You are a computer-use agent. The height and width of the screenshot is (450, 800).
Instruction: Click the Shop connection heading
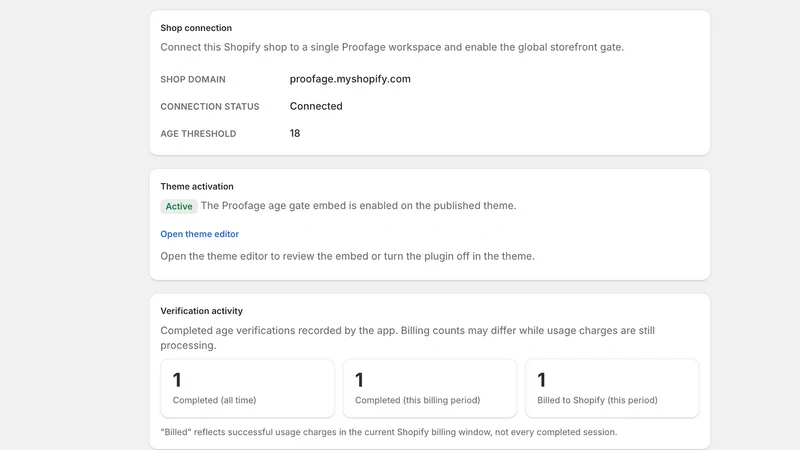196,28
